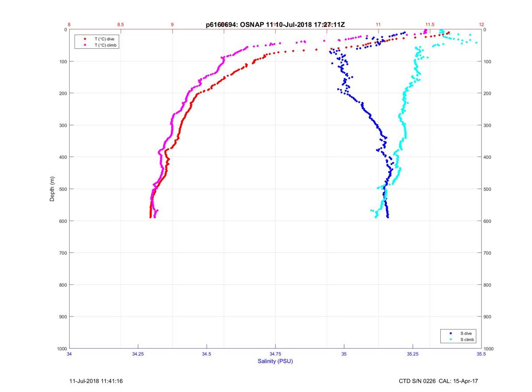Click the plot title 'p6160694: OSNAP'

pyautogui.click(x=235, y=25)
